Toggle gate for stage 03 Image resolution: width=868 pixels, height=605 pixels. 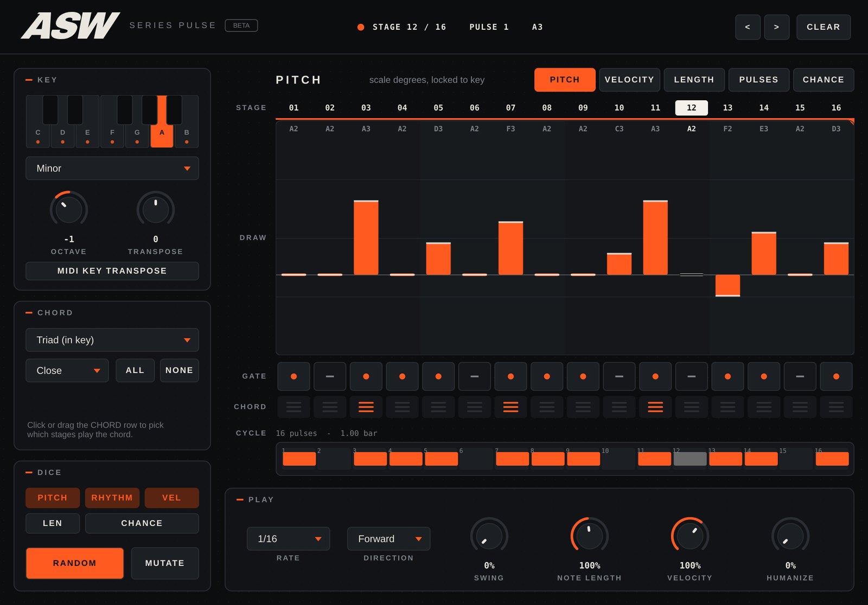(366, 376)
